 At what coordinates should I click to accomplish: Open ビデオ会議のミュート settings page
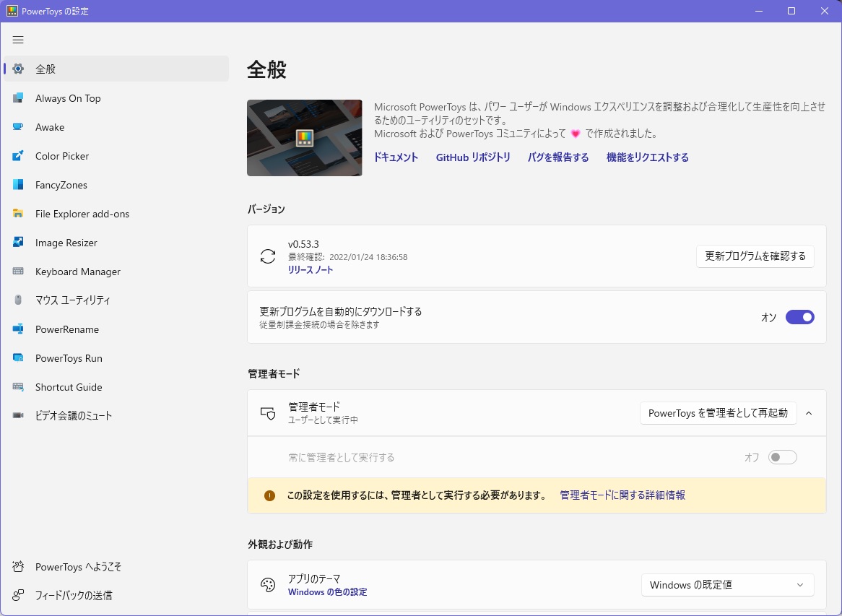(116, 416)
